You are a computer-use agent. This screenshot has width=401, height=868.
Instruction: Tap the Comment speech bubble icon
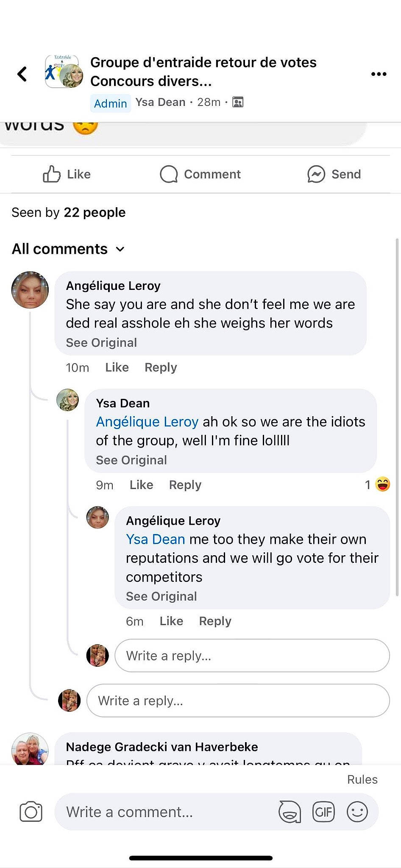(169, 174)
